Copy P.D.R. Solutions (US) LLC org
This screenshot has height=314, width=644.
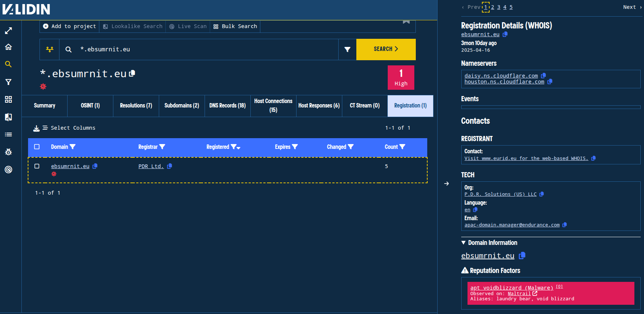542,194
